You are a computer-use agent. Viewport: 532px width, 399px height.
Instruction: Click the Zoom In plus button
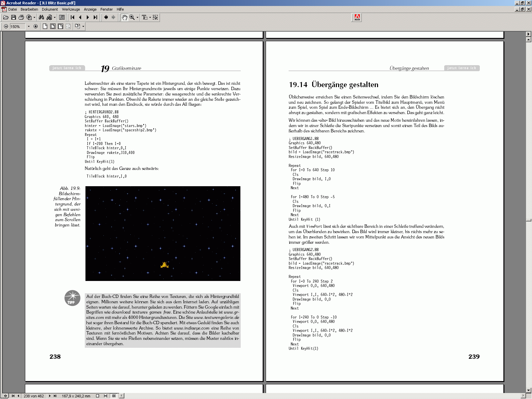36,26
